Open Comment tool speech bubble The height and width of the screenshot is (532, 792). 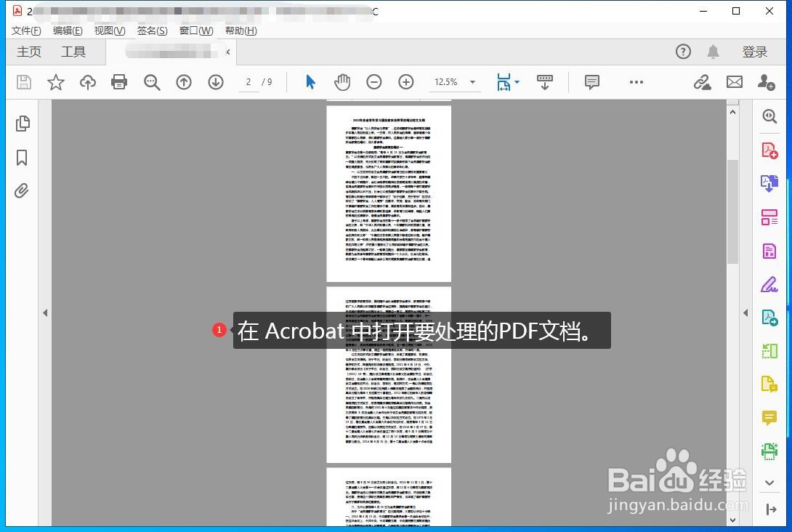point(769,418)
